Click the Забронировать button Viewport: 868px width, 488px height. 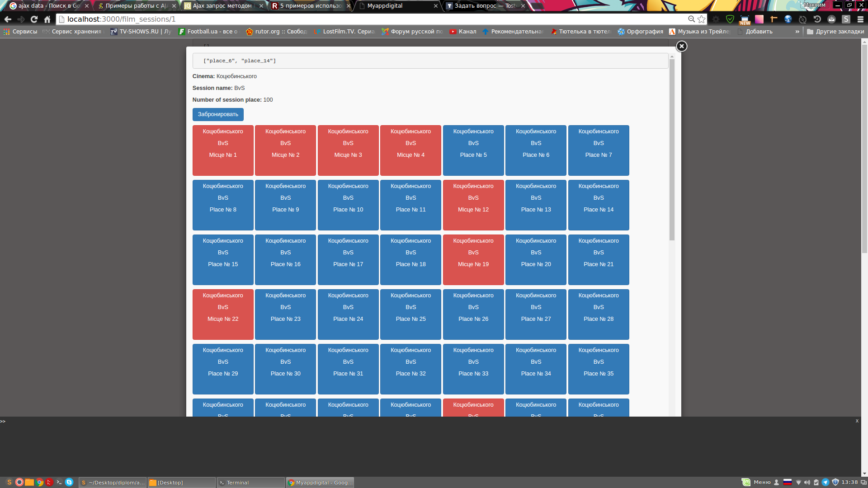(x=218, y=114)
